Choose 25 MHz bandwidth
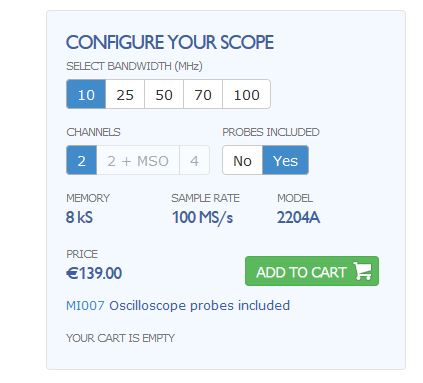 (125, 94)
